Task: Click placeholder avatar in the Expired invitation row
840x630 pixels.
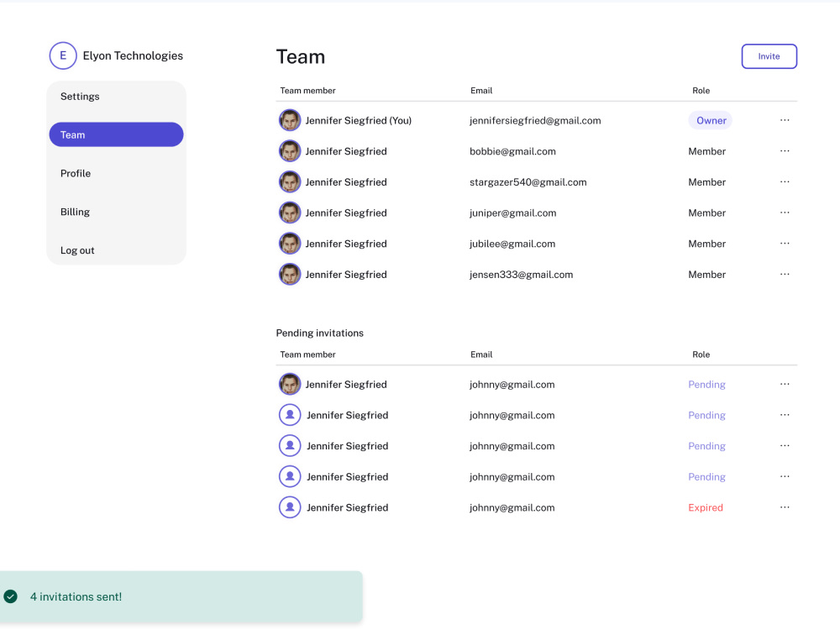Action: [289, 507]
